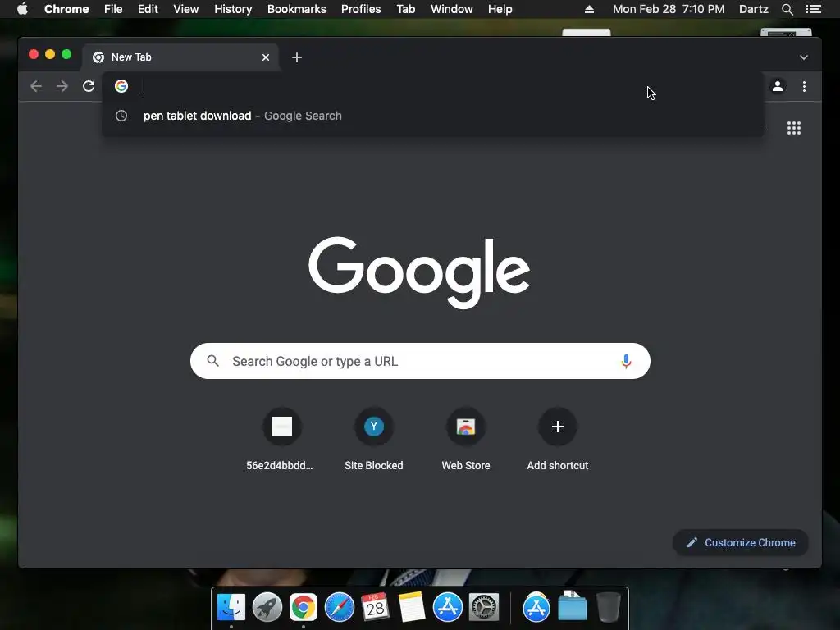The height and width of the screenshot is (630, 840).
Task: Open the Web Store shortcut
Action: pyautogui.click(x=466, y=439)
